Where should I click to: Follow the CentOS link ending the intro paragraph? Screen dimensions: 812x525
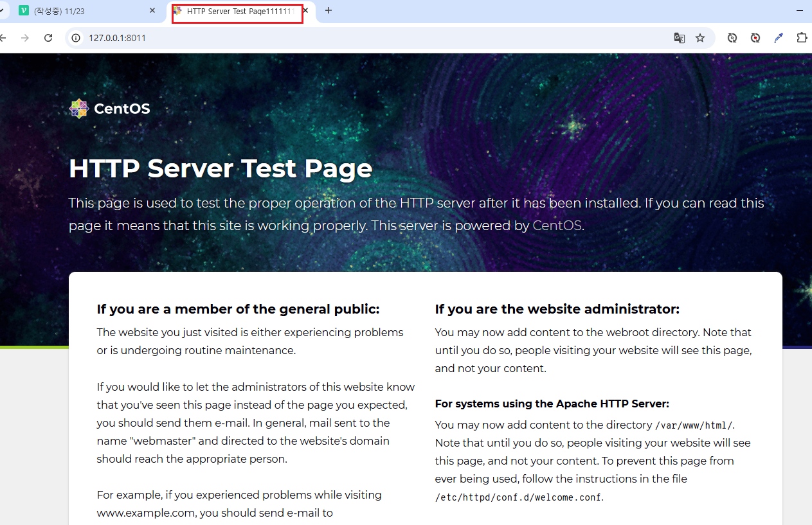point(557,226)
